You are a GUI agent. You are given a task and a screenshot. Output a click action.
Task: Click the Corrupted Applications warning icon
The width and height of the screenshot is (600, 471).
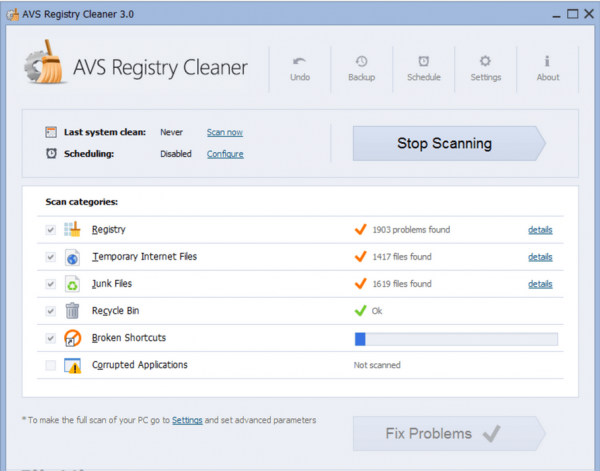[x=72, y=365]
